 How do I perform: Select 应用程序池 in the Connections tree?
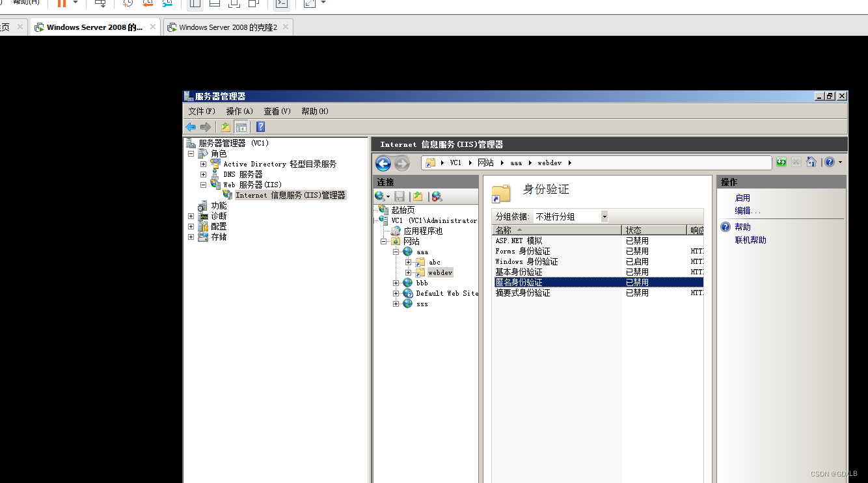point(423,231)
